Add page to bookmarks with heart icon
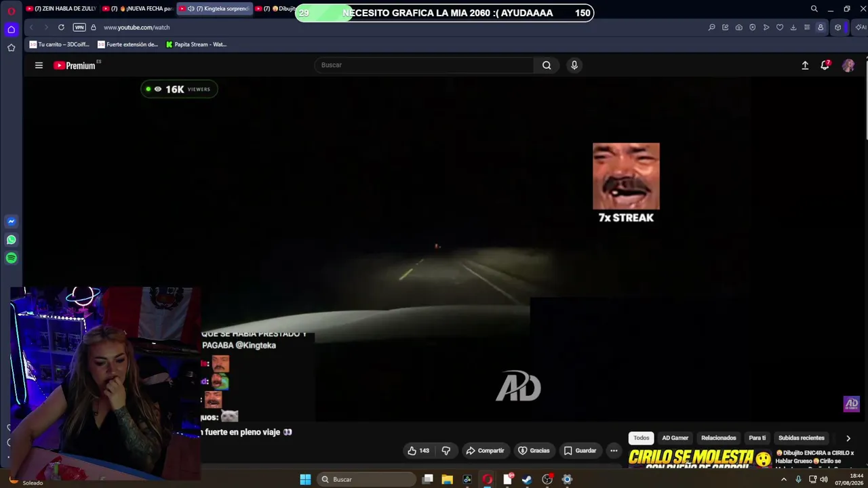Image resolution: width=868 pixels, height=488 pixels. coord(779,27)
